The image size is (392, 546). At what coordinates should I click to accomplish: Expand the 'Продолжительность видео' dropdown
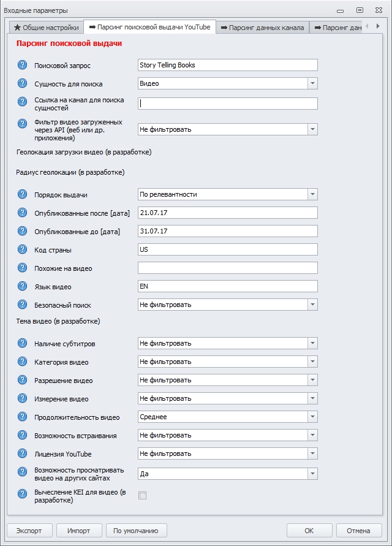(x=312, y=417)
